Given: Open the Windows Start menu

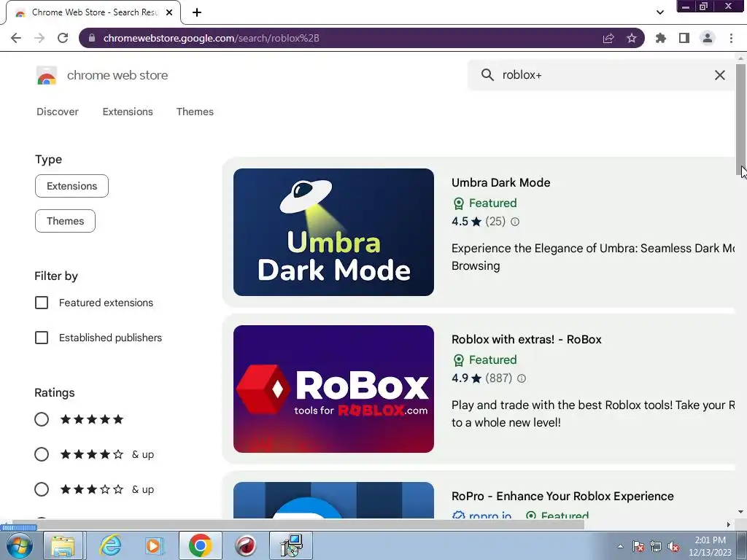Looking at the screenshot, I should coord(19,545).
